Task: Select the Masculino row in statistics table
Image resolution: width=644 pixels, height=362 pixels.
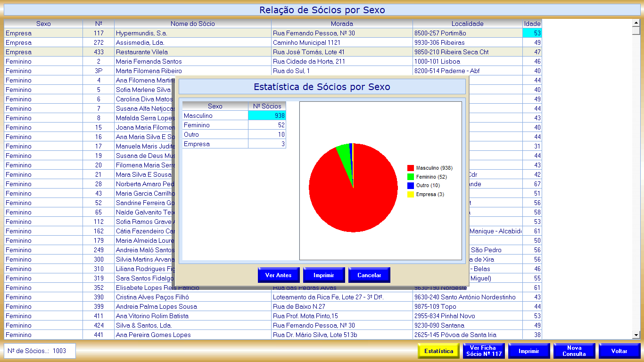Action: coord(215,116)
